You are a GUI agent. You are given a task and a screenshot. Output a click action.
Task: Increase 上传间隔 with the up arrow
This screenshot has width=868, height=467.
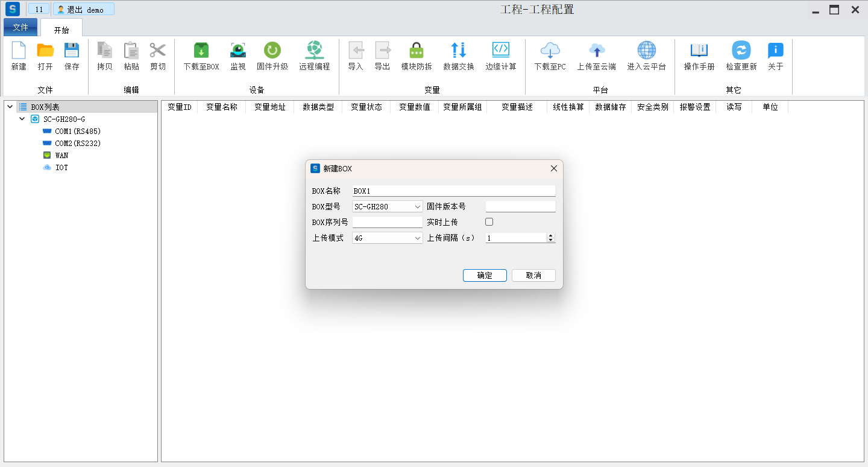point(550,236)
